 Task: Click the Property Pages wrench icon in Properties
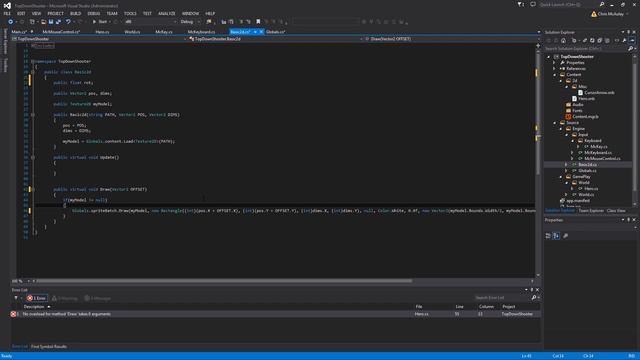566,236
